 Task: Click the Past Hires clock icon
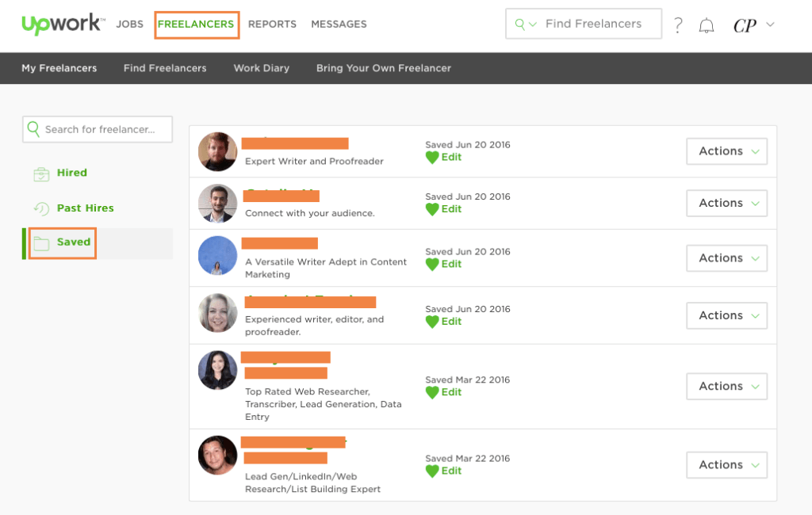click(41, 208)
